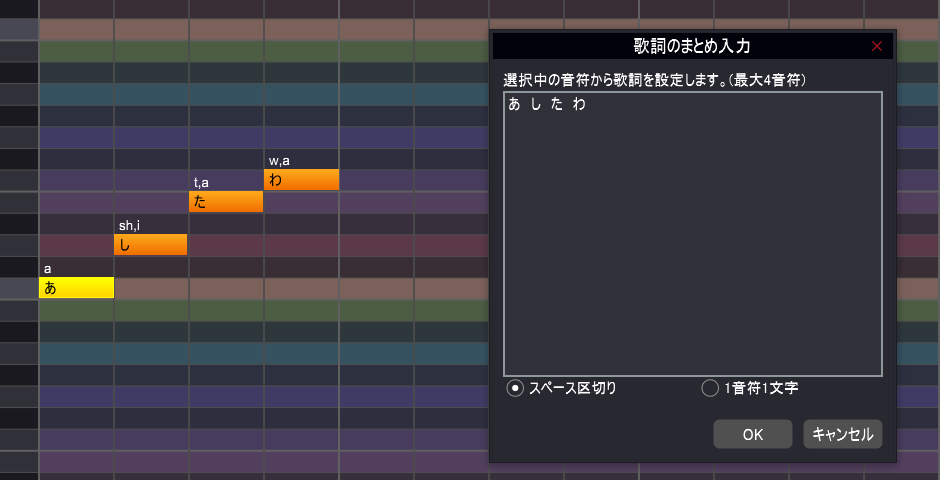The width and height of the screenshot is (940, 480).
Task: Cancel the lyrics batch input dialog
Action: point(842,434)
